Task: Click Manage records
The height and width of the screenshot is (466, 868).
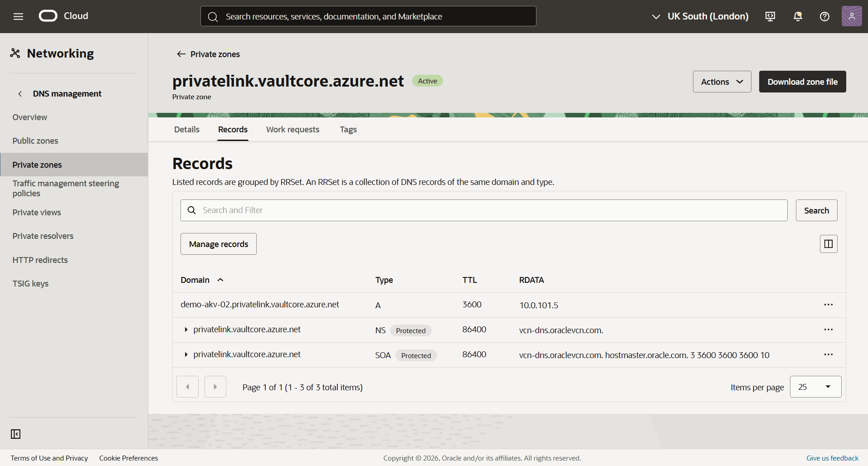Action: (218, 243)
